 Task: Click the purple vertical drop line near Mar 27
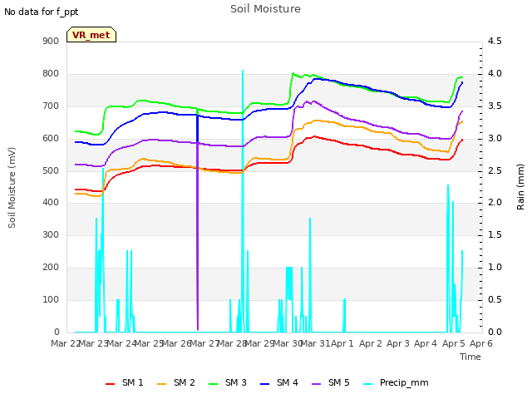(198, 220)
